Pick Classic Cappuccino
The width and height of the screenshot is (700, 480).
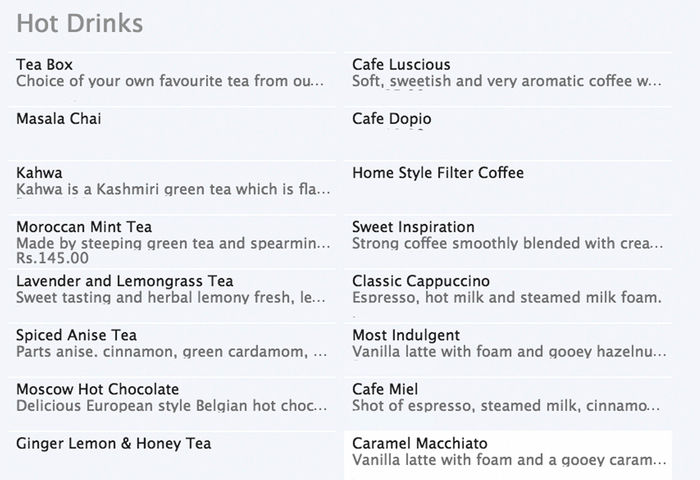pos(508,296)
